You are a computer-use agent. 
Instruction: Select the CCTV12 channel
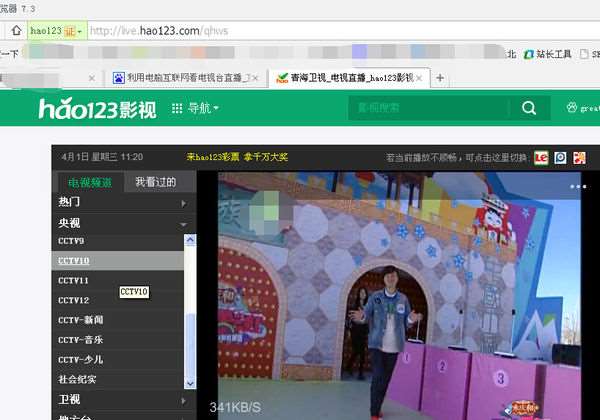(117, 300)
